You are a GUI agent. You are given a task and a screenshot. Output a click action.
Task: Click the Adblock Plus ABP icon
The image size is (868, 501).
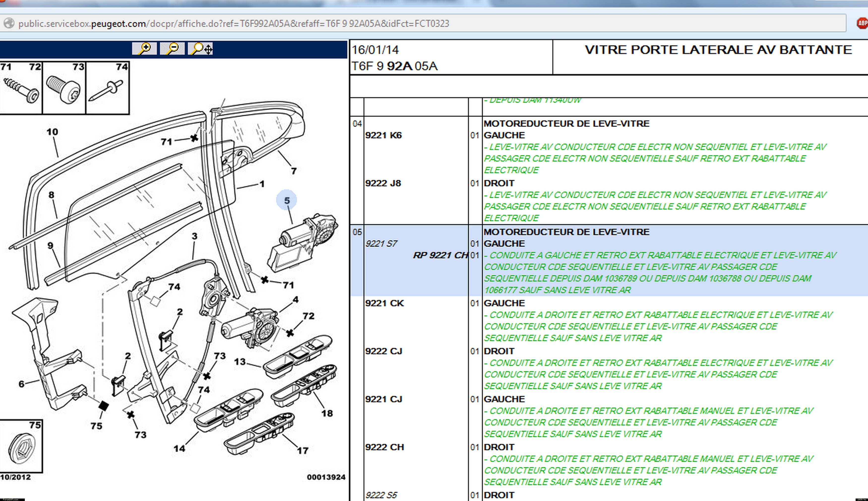coord(862,23)
